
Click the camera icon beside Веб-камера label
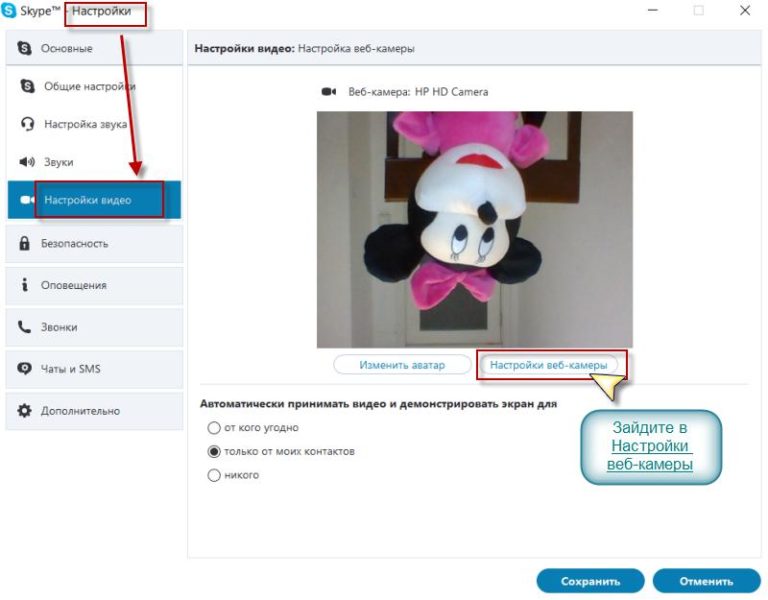tap(329, 92)
